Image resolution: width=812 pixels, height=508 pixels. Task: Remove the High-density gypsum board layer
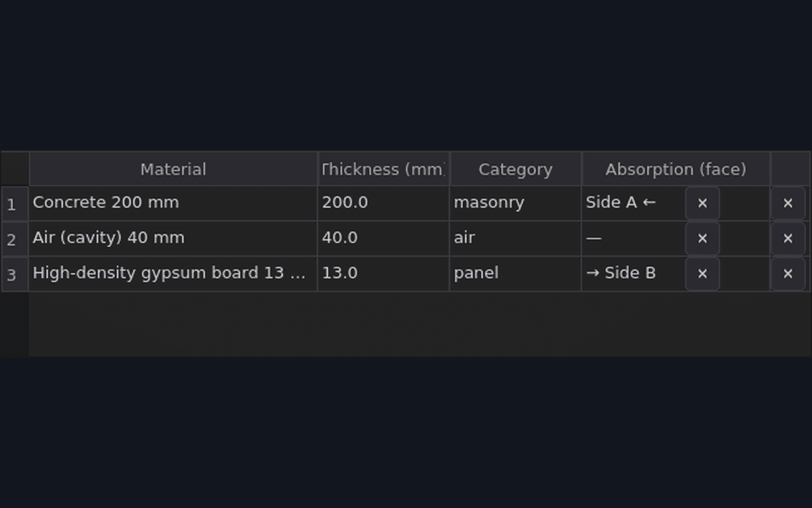pyautogui.click(x=788, y=274)
